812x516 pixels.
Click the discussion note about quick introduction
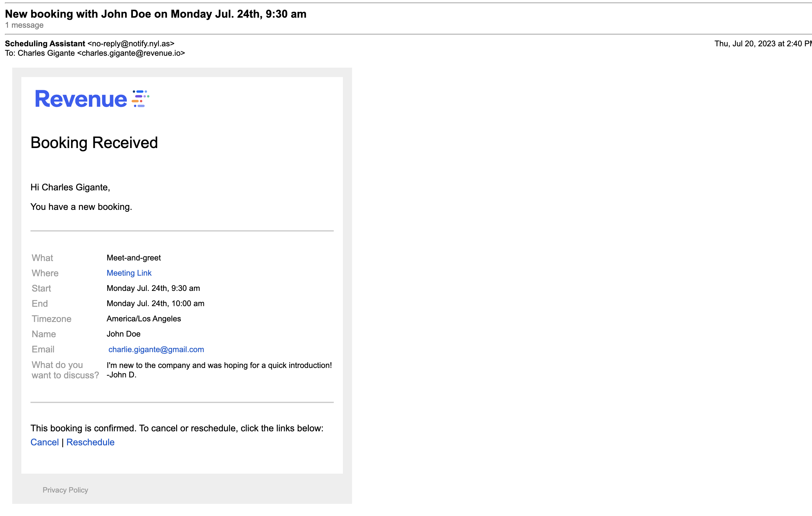coord(219,365)
